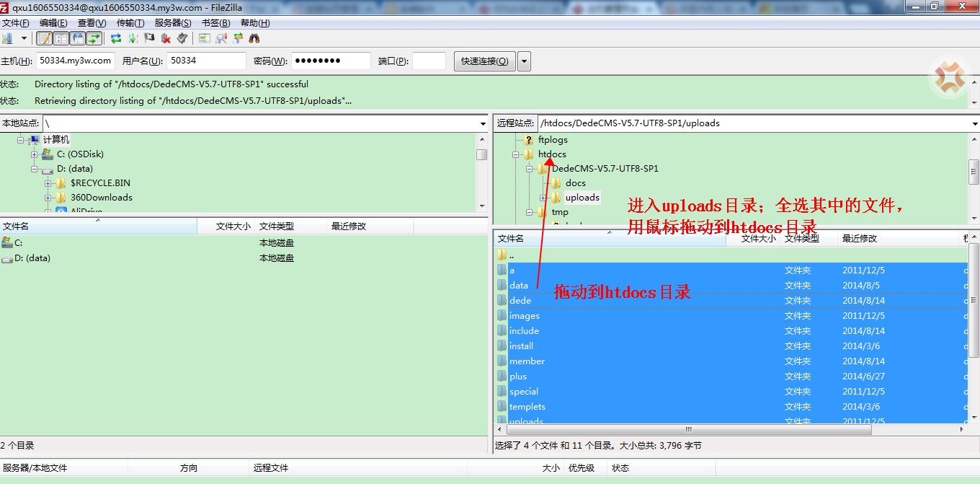This screenshot has width=980, height=484.
Task: Open the Site Manager icon
Action: (x=8, y=38)
